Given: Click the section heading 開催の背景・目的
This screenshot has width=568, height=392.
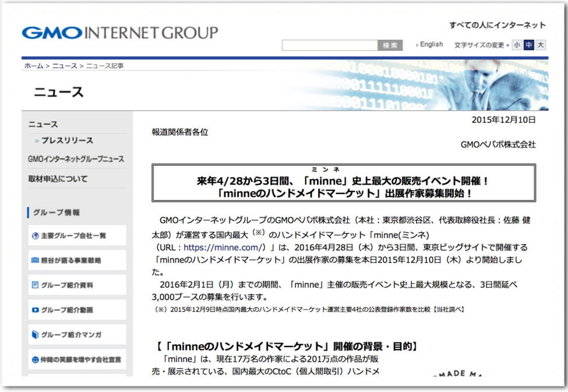Looking at the screenshot, I should click(287, 347).
